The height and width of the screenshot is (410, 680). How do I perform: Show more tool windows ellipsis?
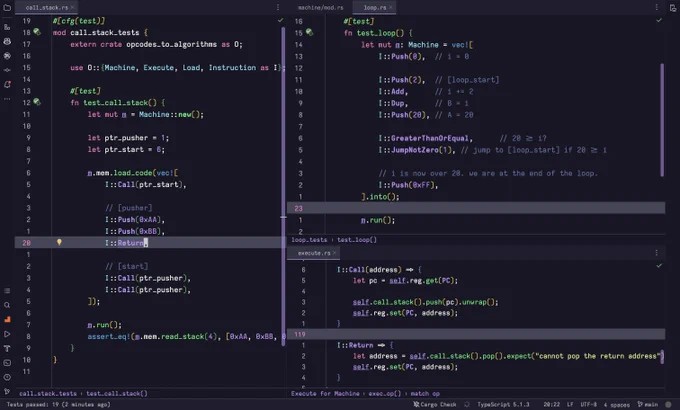(x=7, y=99)
